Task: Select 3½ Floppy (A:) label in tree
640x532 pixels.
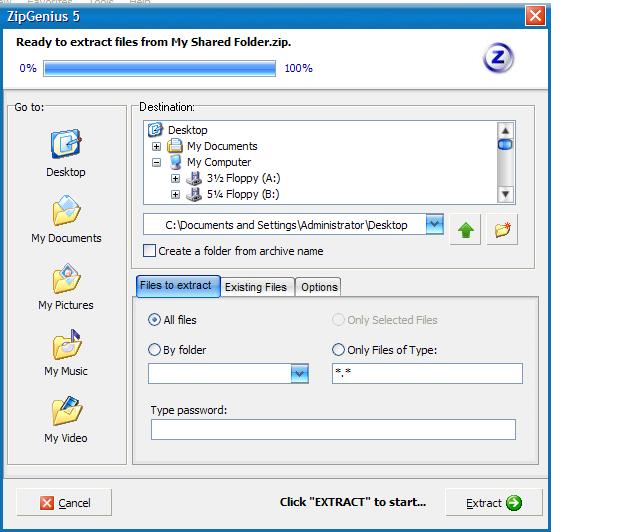Action: point(244,178)
